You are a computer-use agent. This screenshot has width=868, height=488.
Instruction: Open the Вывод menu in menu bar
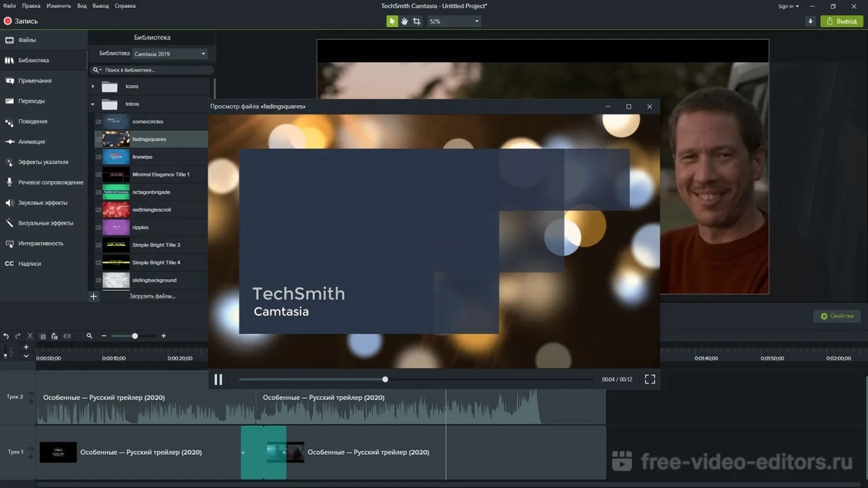point(100,6)
